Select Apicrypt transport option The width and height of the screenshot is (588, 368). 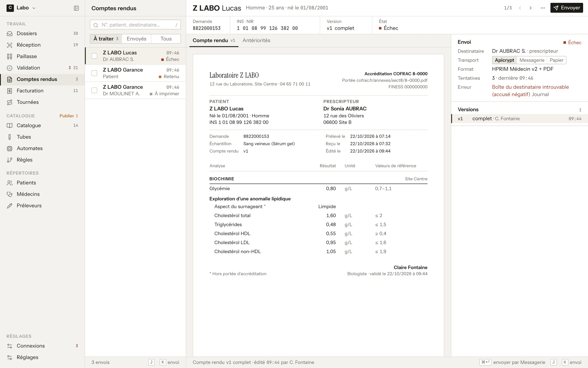[504, 60]
